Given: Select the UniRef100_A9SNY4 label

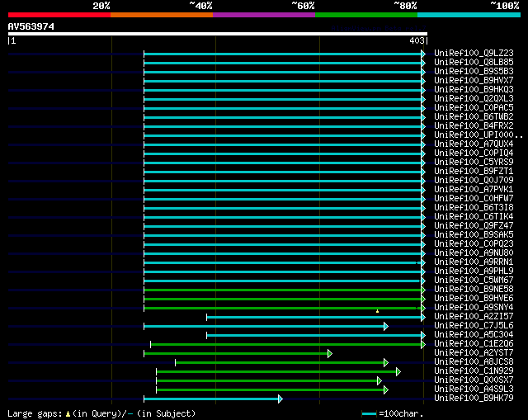Looking at the screenshot, I should click(x=474, y=308).
